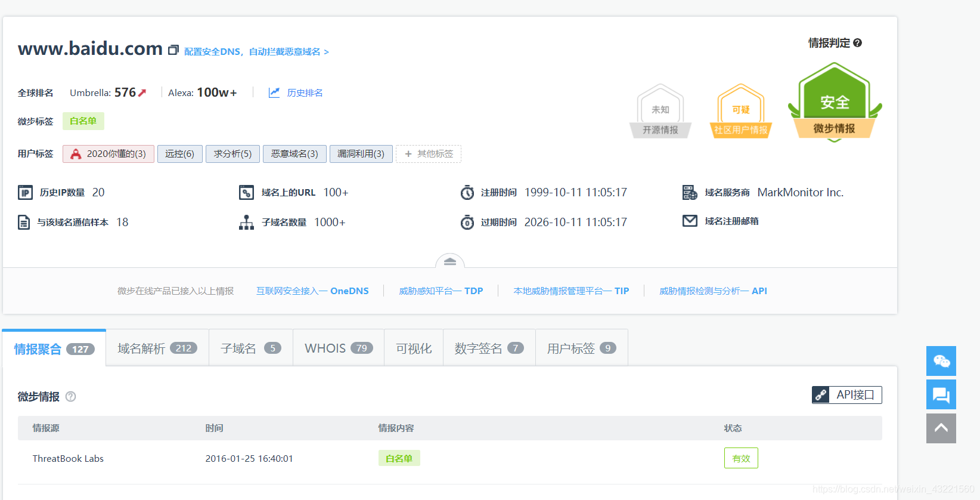
Task: Open the 威胁感知平台 TDP link
Action: pos(441,291)
